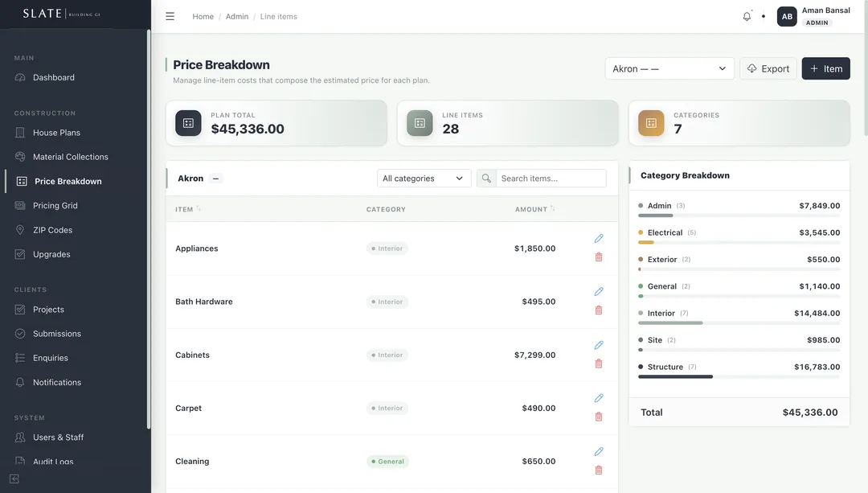868x493 pixels.
Task: Delete the Carpet line item
Action: [599, 417]
